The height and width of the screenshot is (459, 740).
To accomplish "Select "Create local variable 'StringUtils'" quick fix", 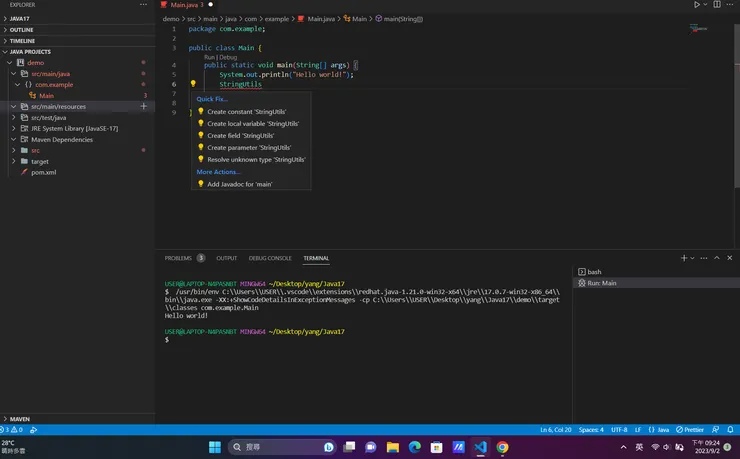I will (x=253, y=123).
